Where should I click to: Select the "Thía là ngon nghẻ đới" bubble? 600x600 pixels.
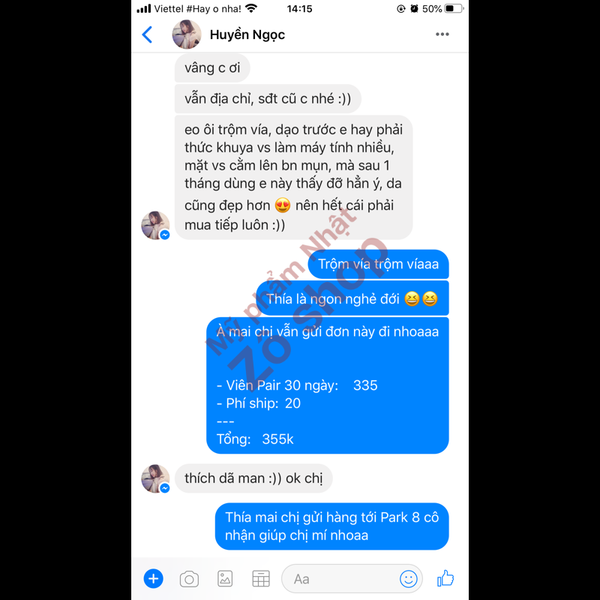tap(352, 298)
